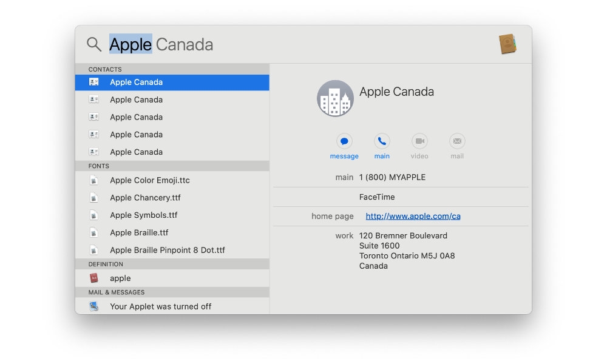Screen dimensions: 607x364
Task: Click the mail envelope icon
Action: (x=456, y=141)
